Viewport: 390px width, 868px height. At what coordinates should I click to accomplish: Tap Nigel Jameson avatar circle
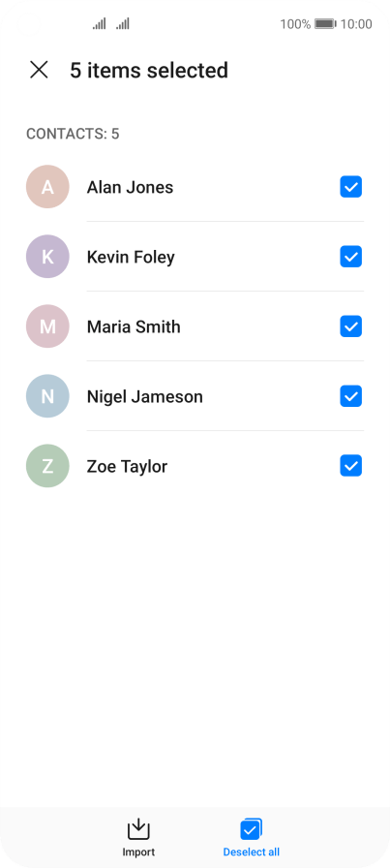click(x=47, y=396)
